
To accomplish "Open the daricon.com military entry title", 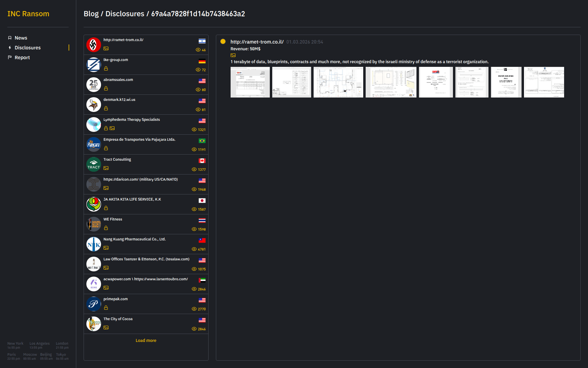I will 141,179.
